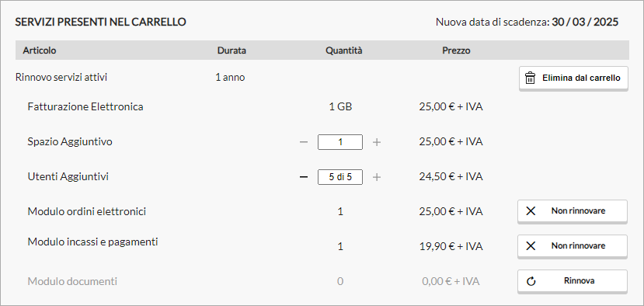Screen dimensions: 644x306
Task: Click the Prezzo column header
Action: point(456,50)
